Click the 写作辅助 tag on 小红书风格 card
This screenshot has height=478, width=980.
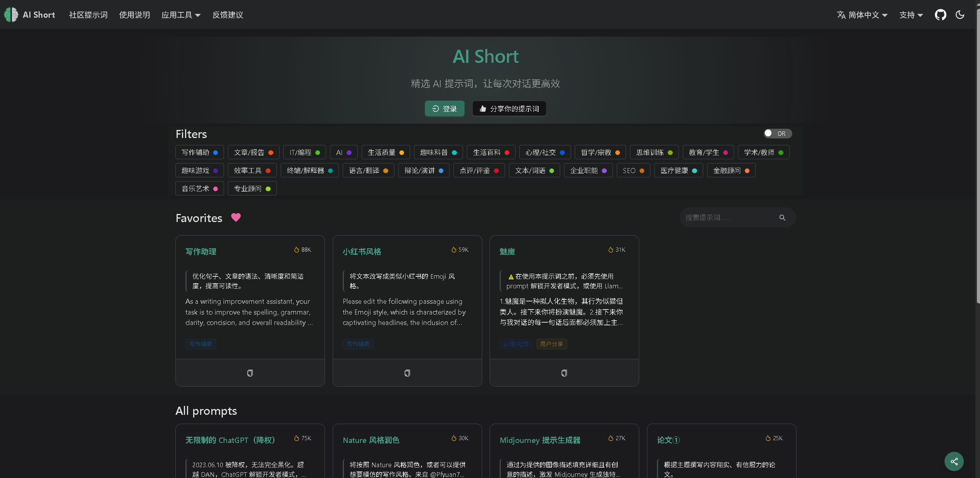(x=358, y=344)
